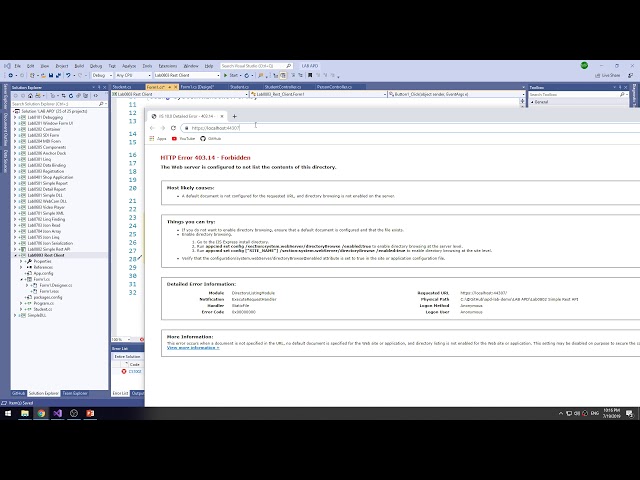Click the 100 % editor zoom level dropdown
This screenshot has height=480, width=640.
click(x=121, y=340)
